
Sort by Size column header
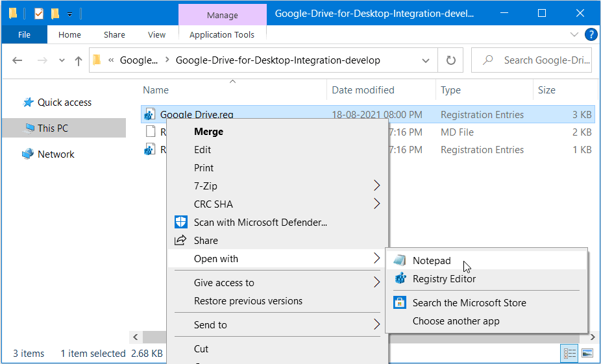pos(546,90)
